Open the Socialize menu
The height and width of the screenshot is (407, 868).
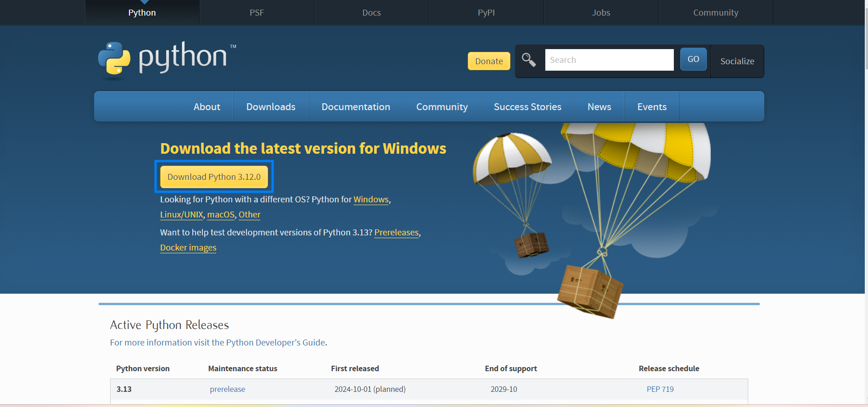click(x=737, y=61)
